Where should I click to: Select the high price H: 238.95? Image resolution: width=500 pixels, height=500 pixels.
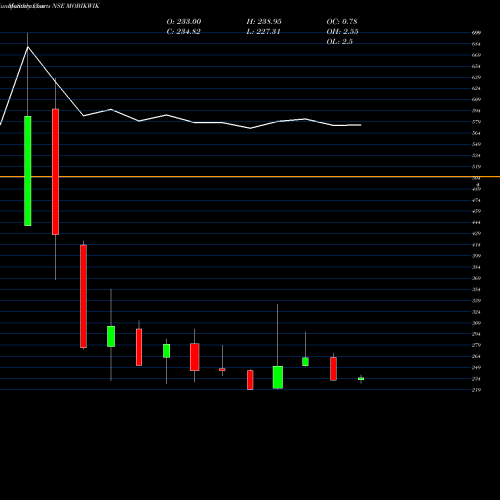click(264, 22)
